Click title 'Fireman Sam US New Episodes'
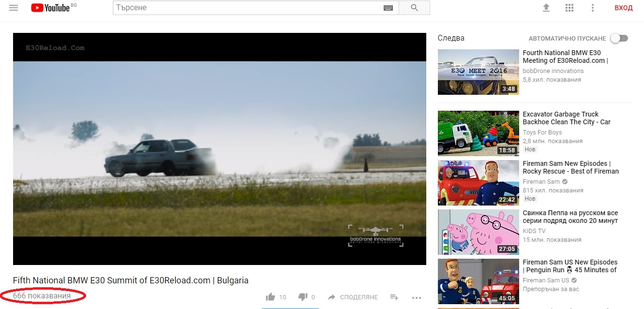644x309 pixels. (570, 266)
